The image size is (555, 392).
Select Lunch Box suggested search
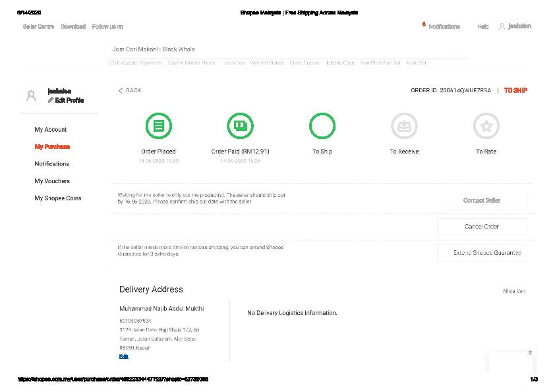click(233, 63)
